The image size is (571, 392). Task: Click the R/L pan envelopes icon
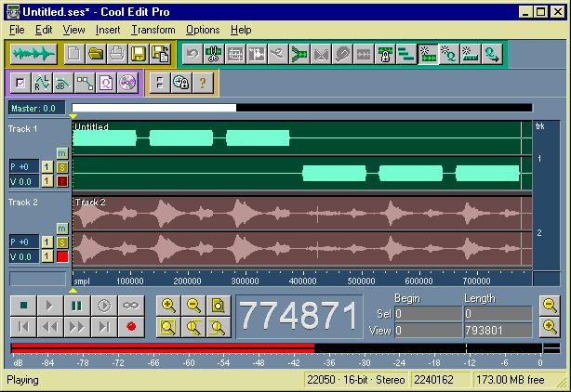(42, 83)
